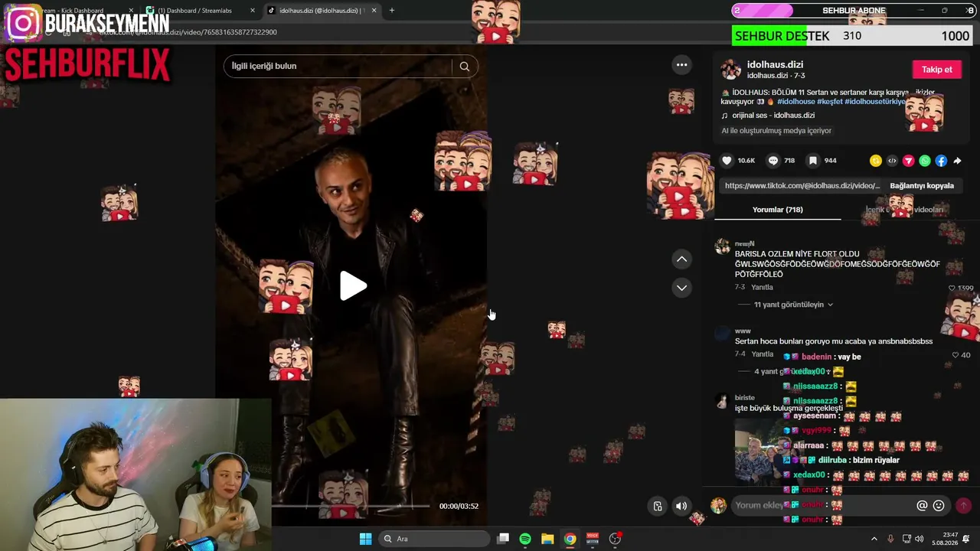The height and width of the screenshot is (551, 980).
Task: Seek on the video progress bar
Action: point(350,506)
